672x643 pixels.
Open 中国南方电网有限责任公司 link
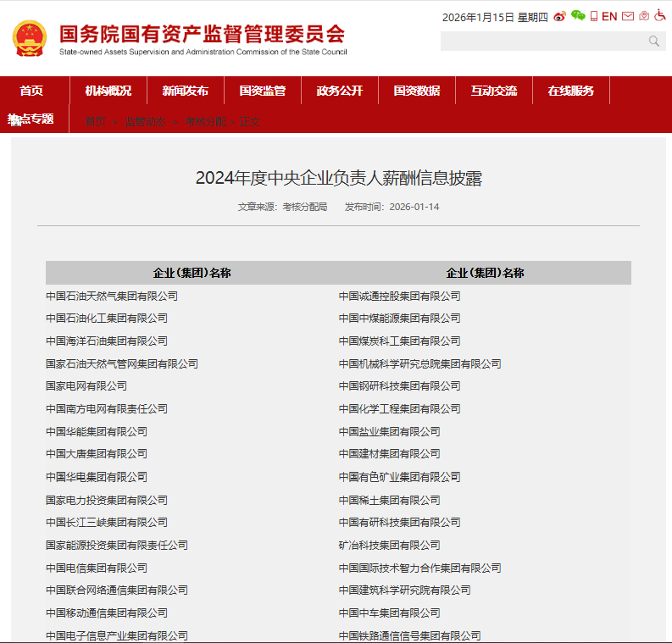(x=107, y=408)
